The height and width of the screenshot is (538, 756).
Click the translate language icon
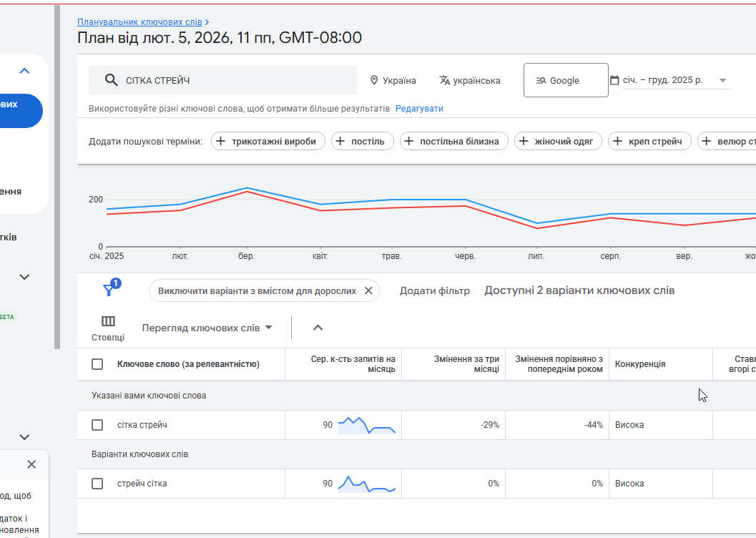pos(445,80)
